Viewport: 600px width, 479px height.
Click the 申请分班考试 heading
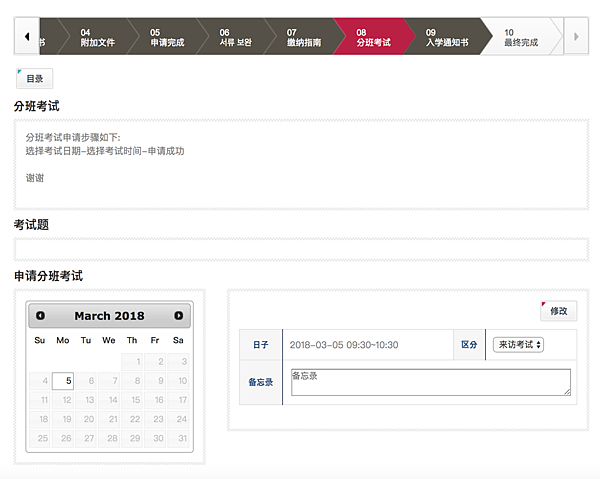point(48,276)
